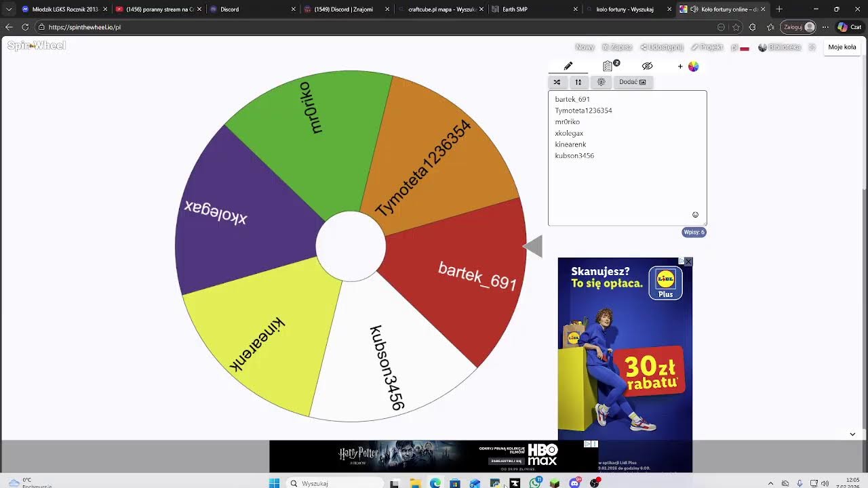The width and height of the screenshot is (868, 488).
Task: Open the Czat copilot button
Action: coord(851,27)
